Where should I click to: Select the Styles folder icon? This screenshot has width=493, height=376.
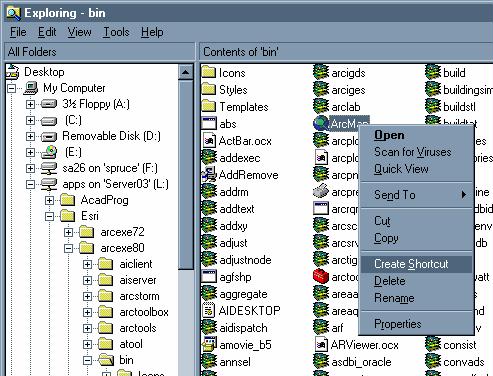[x=209, y=89]
